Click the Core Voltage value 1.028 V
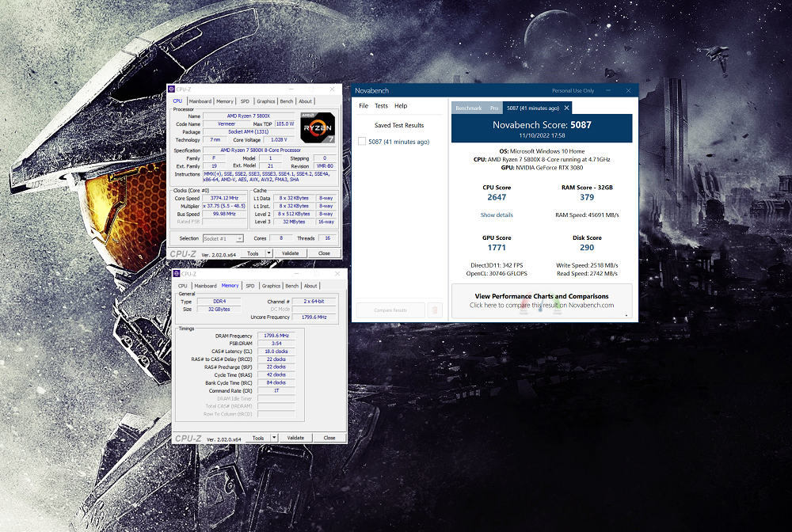This screenshot has height=532, width=792. [x=279, y=140]
